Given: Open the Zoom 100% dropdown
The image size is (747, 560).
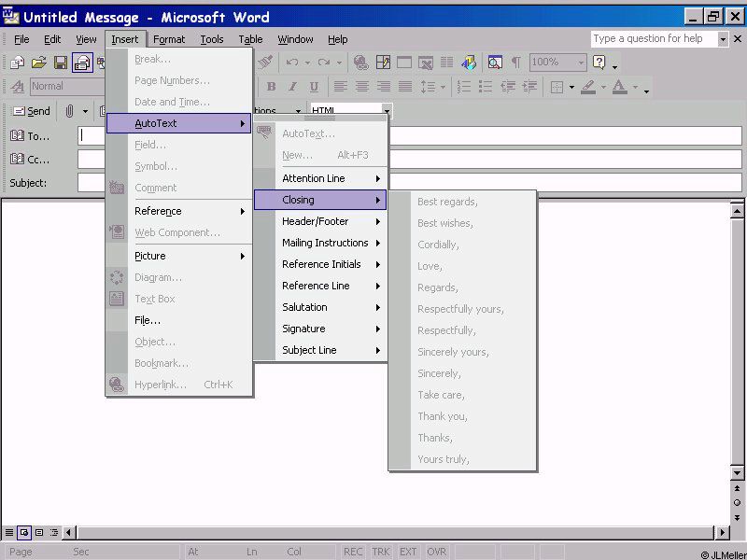Looking at the screenshot, I should (580, 63).
